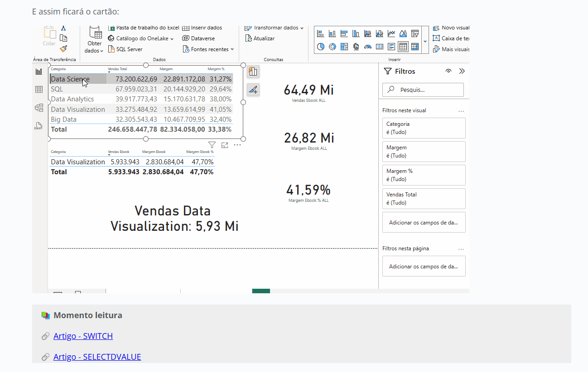Select the stacked bar chart visual
This screenshot has height=372, width=588.
point(321,33)
